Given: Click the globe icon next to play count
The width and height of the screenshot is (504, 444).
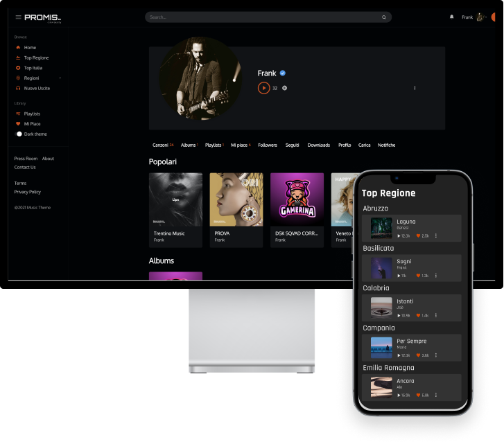Looking at the screenshot, I should click(x=285, y=88).
